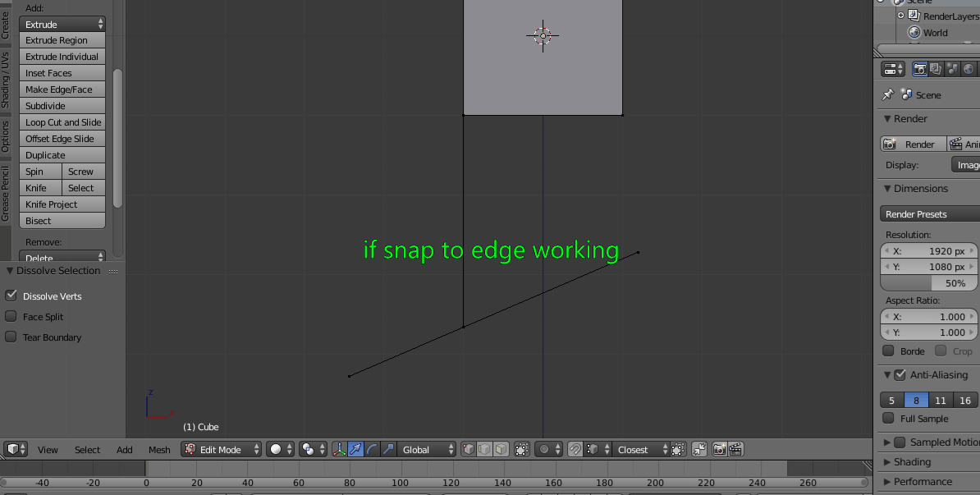Toggle the automerge editing icon
980x495 pixels.
click(x=699, y=449)
